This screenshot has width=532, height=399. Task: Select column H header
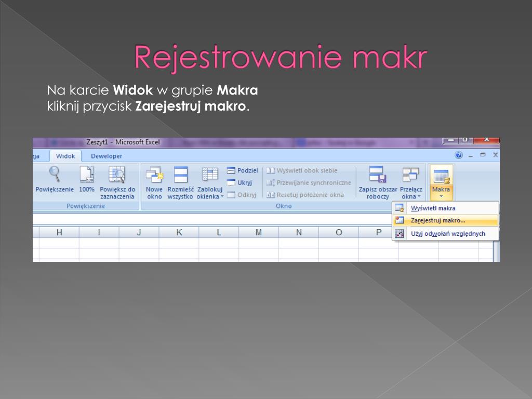[59, 232]
